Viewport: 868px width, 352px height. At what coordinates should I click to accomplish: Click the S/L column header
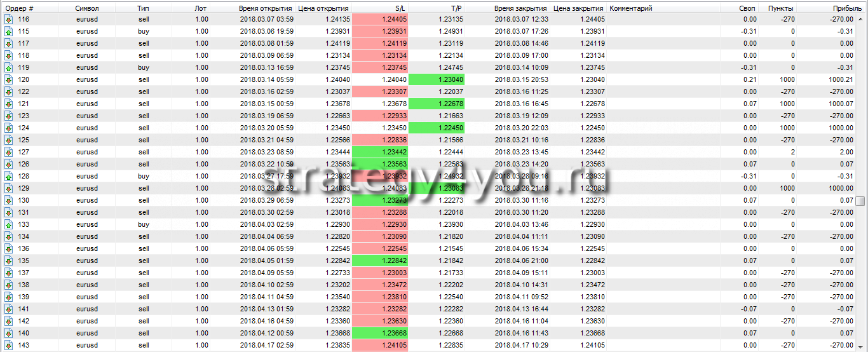[400, 8]
